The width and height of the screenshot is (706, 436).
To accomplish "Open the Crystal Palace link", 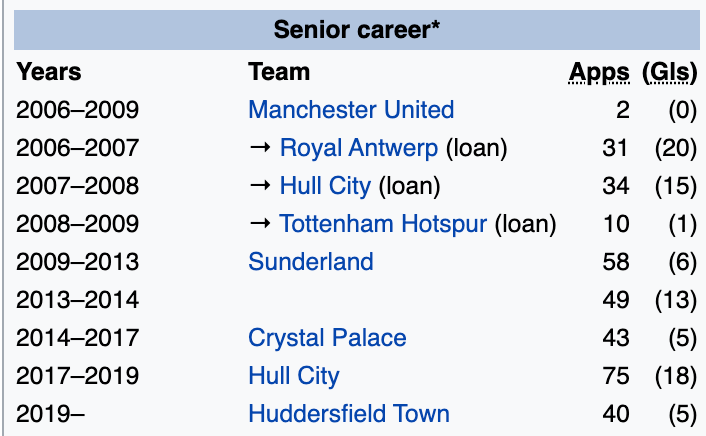I will coord(327,338).
